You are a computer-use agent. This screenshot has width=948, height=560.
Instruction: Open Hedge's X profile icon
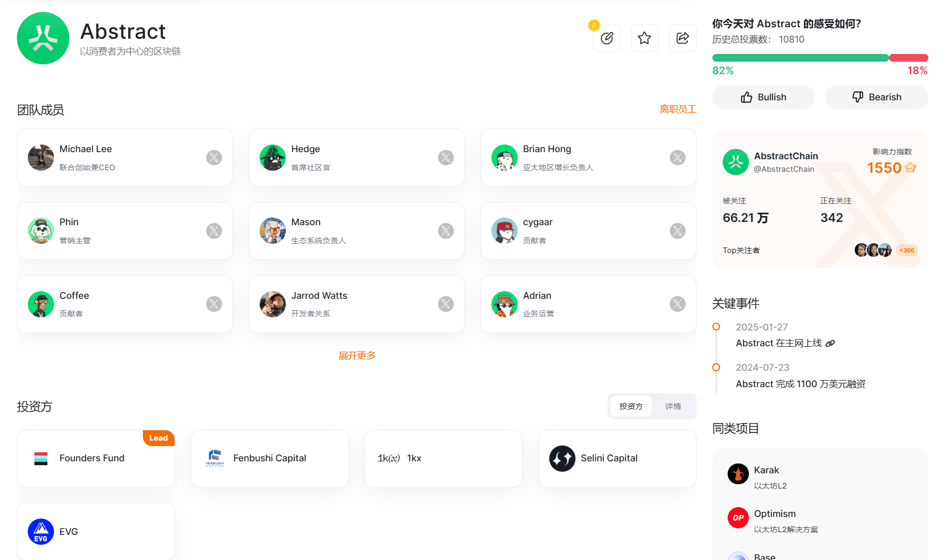pyautogui.click(x=446, y=158)
